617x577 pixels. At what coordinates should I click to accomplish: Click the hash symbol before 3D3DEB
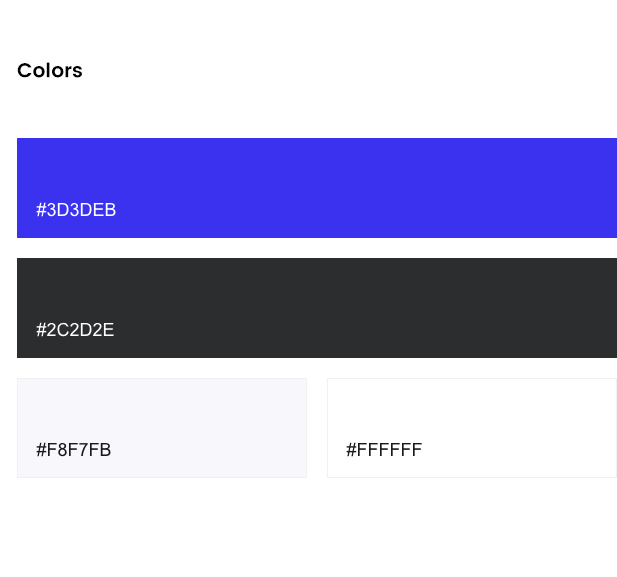pyautogui.click(x=41, y=210)
